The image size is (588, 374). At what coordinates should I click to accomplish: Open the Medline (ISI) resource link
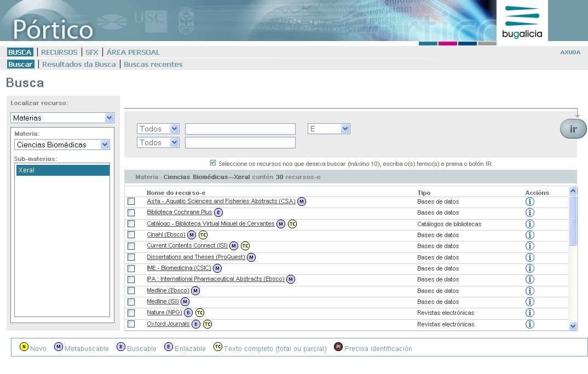pos(163,301)
